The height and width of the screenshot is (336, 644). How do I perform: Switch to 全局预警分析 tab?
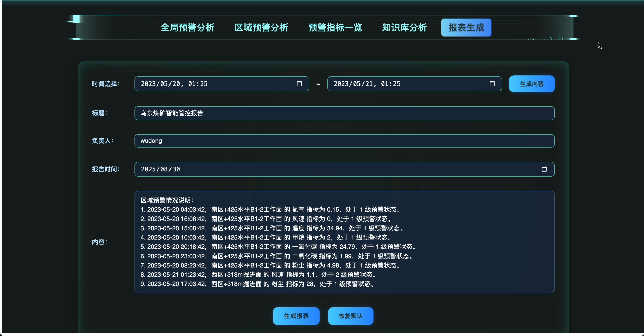click(x=187, y=28)
